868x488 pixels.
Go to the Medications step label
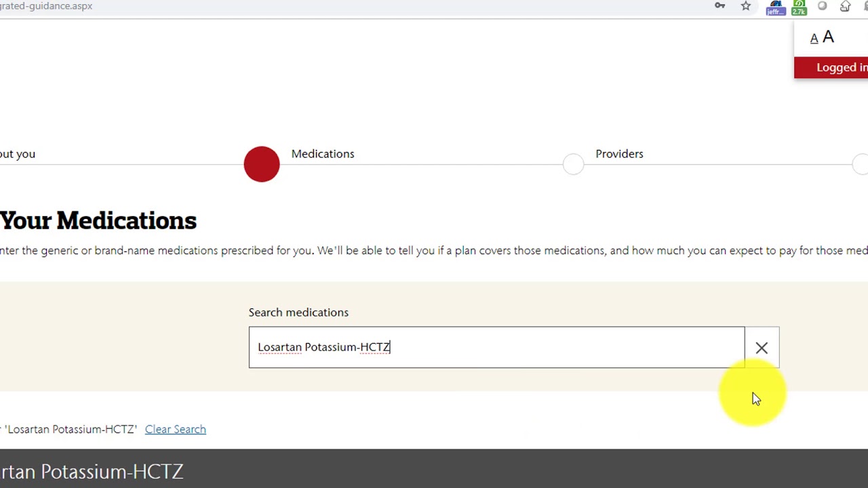coord(323,154)
